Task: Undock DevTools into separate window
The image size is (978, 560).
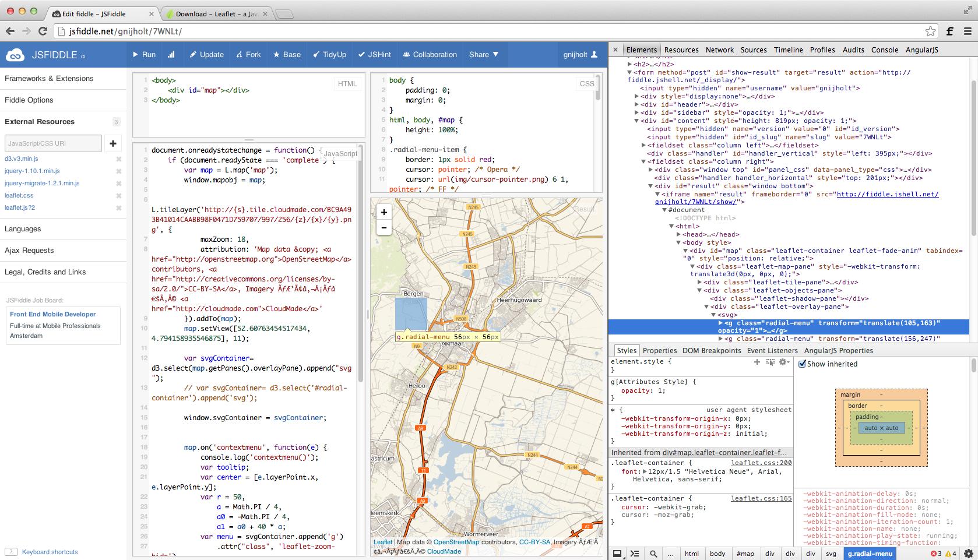Action: pos(617,554)
